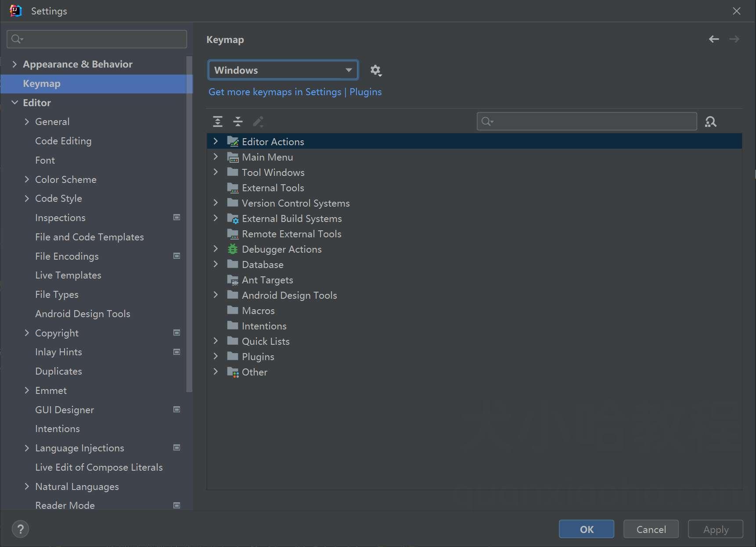Expand the Color Scheme settings node
756x547 pixels.
click(27, 179)
